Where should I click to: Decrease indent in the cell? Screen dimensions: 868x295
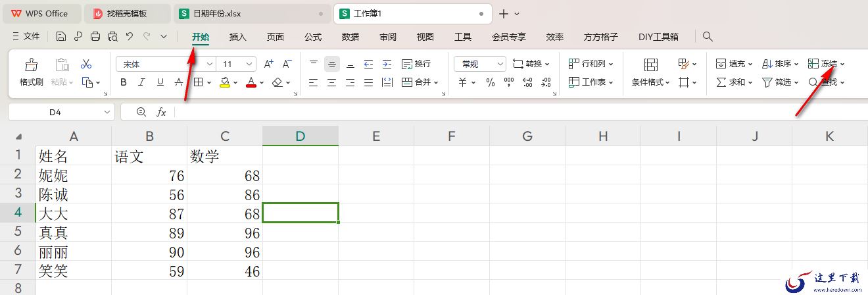368,64
